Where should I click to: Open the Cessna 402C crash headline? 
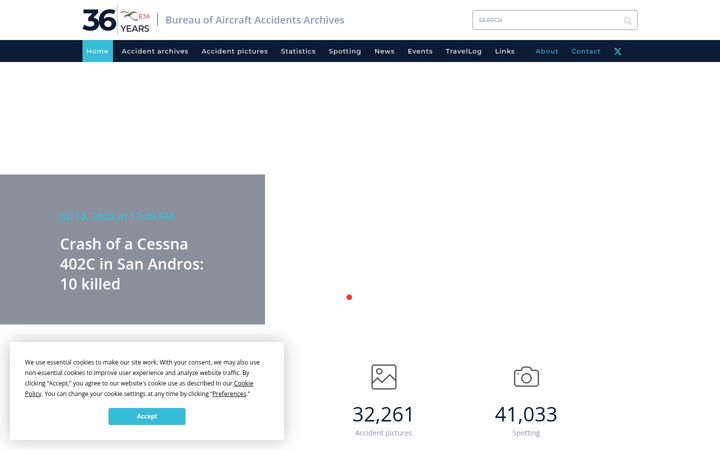tap(132, 264)
